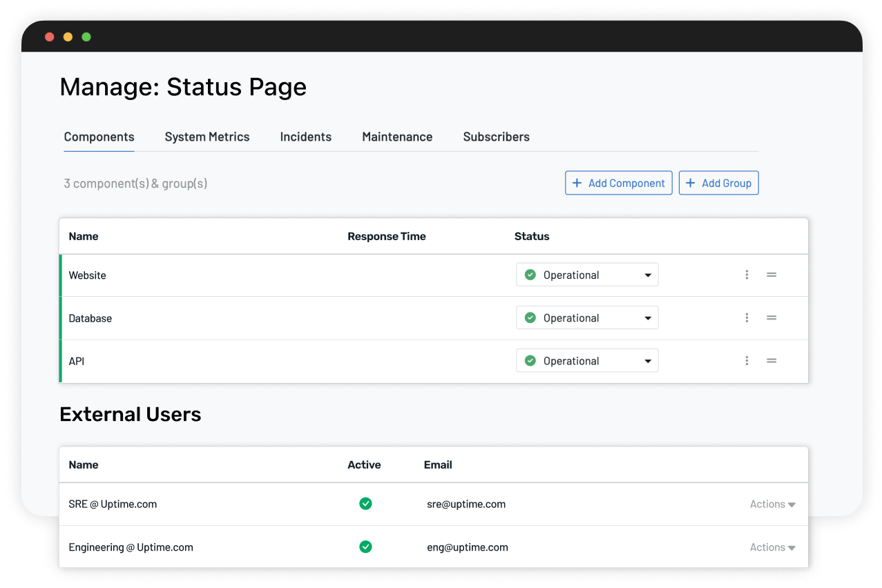
Task: Open the three-dot menu for Database row
Action: (747, 317)
